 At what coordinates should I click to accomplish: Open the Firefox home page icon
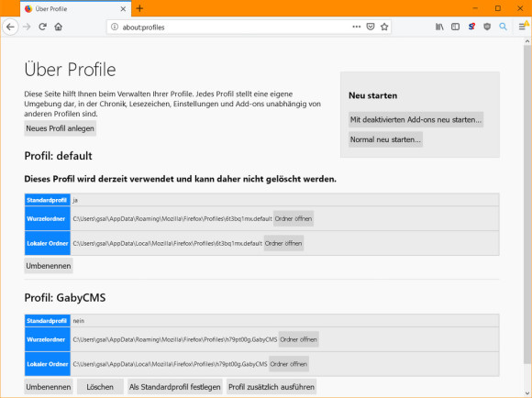pos(59,27)
